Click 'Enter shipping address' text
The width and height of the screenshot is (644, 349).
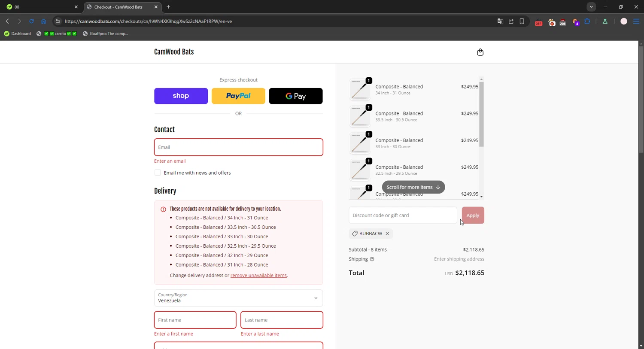pos(459,259)
